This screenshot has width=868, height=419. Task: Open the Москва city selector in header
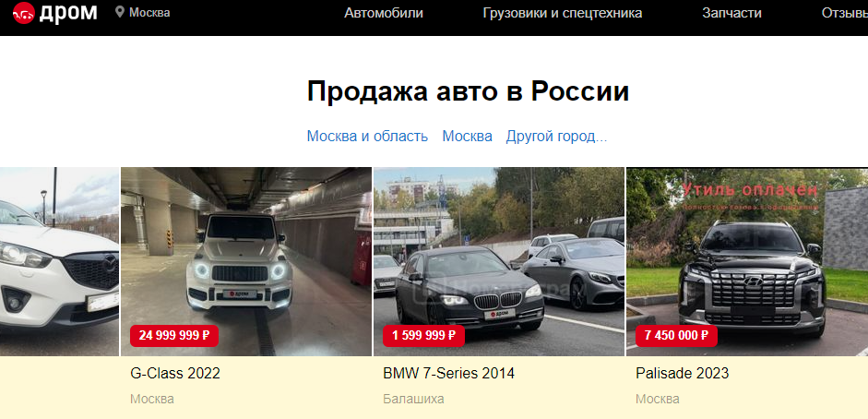(149, 12)
